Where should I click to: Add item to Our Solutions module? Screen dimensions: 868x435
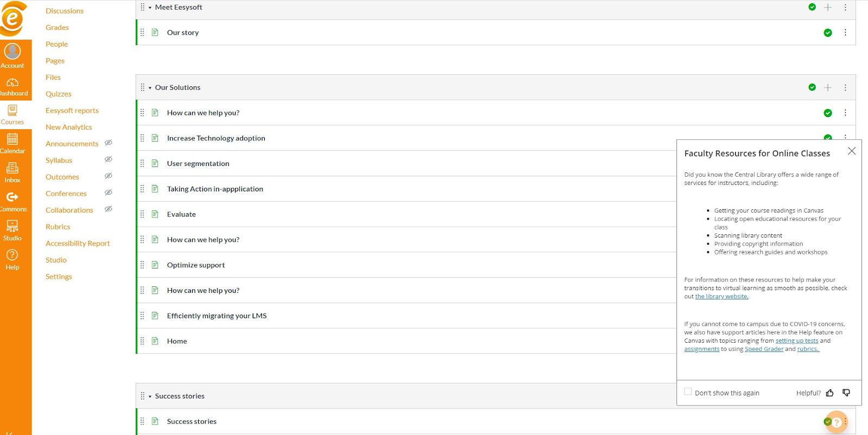(x=828, y=87)
